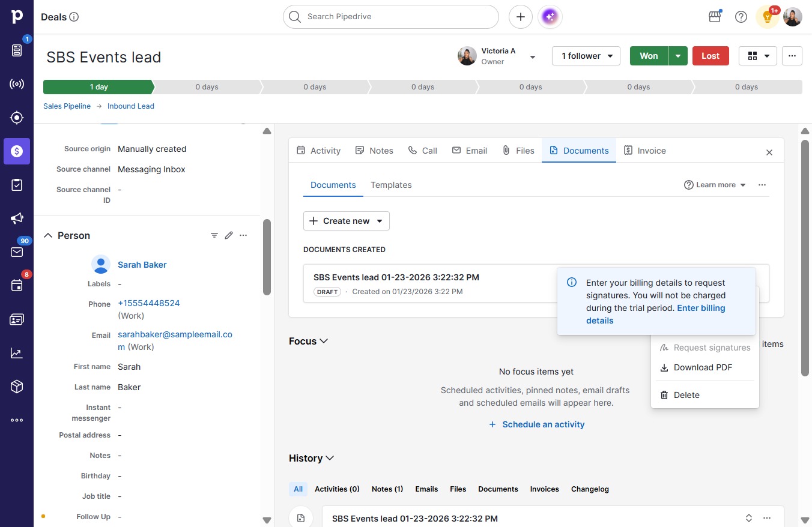Edit Person section with pencil icon
812x527 pixels.
click(x=229, y=235)
